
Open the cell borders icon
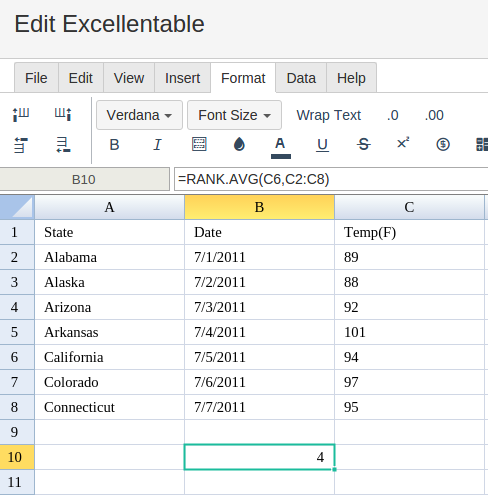tap(199, 144)
